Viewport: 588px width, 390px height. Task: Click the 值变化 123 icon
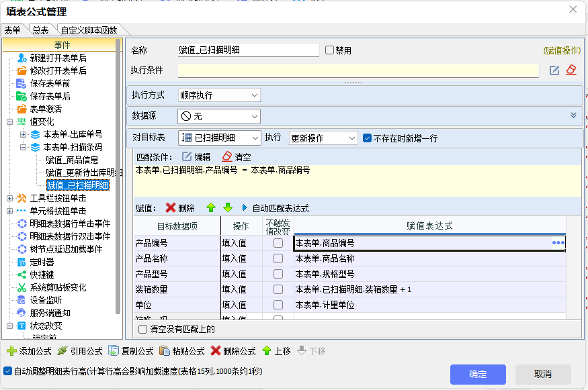pyautogui.click(x=22, y=121)
